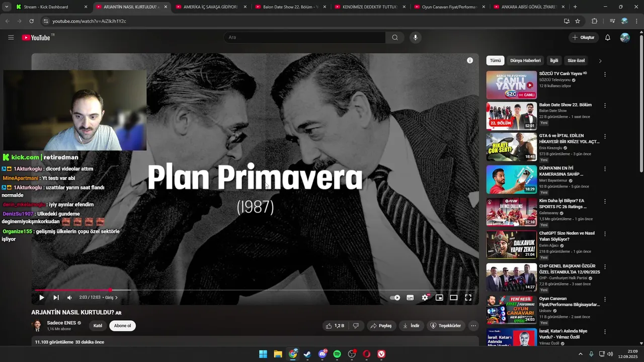This screenshot has width=644, height=362.
Task: Turn on subtitles in player
Action: [x=410, y=298]
